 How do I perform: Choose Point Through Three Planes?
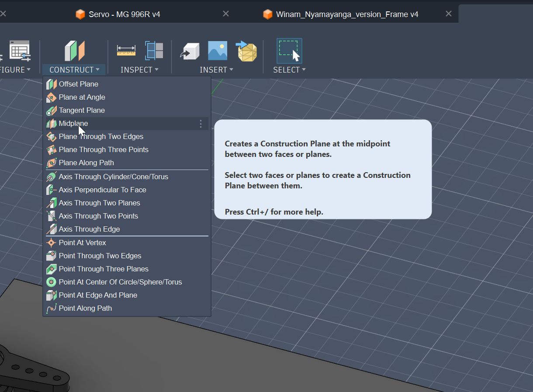[x=127, y=269]
